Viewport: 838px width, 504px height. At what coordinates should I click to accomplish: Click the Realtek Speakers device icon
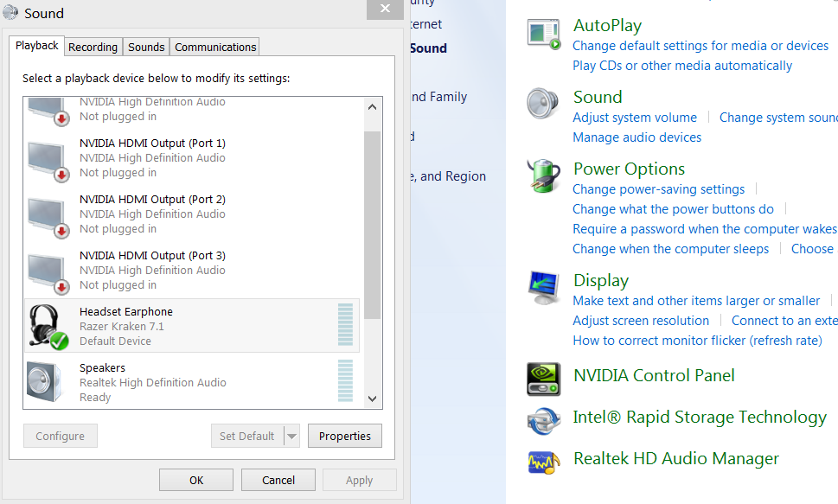(x=44, y=382)
